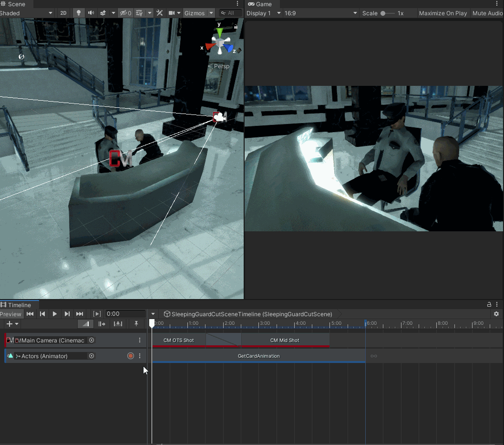
Task: Open the Shaded draw mode dropdown
Action: [26, 13]
